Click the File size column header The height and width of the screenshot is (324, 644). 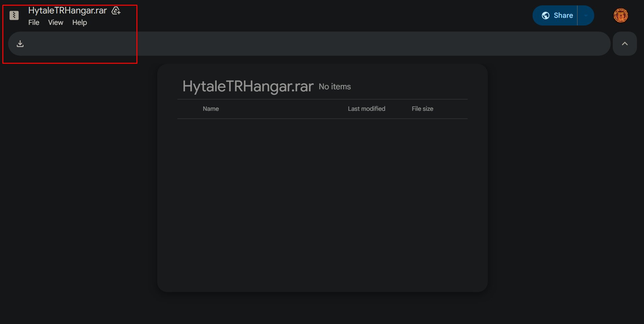[x=422, y=108]
